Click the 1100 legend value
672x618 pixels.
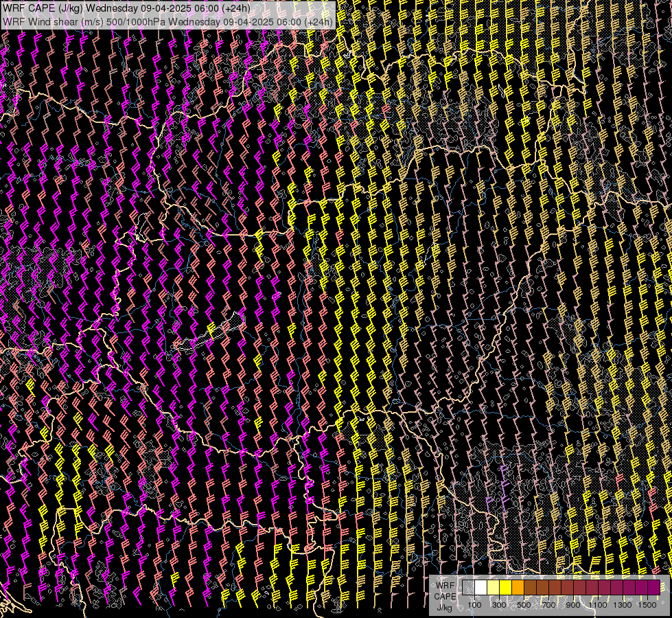(x=598, y=605)
